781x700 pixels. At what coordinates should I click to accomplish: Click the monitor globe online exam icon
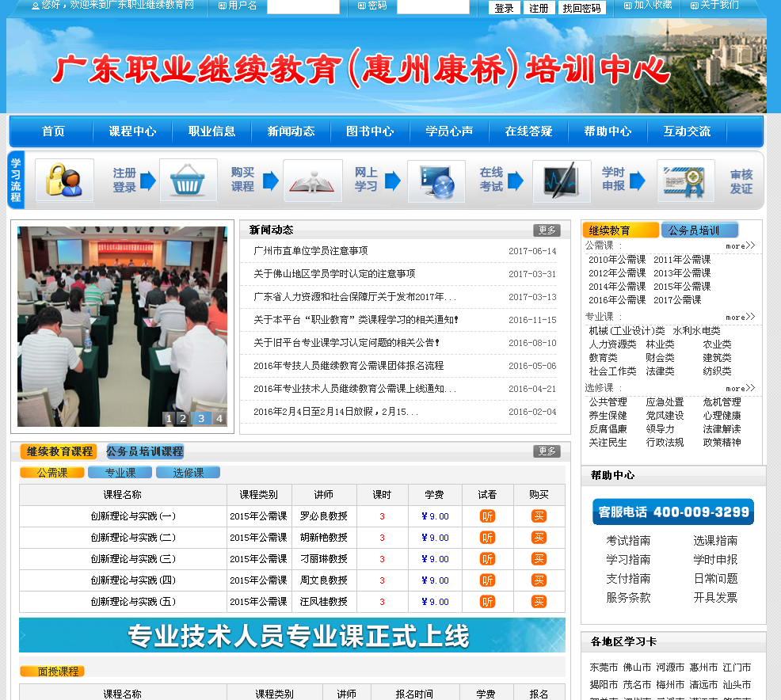[436, 181]
